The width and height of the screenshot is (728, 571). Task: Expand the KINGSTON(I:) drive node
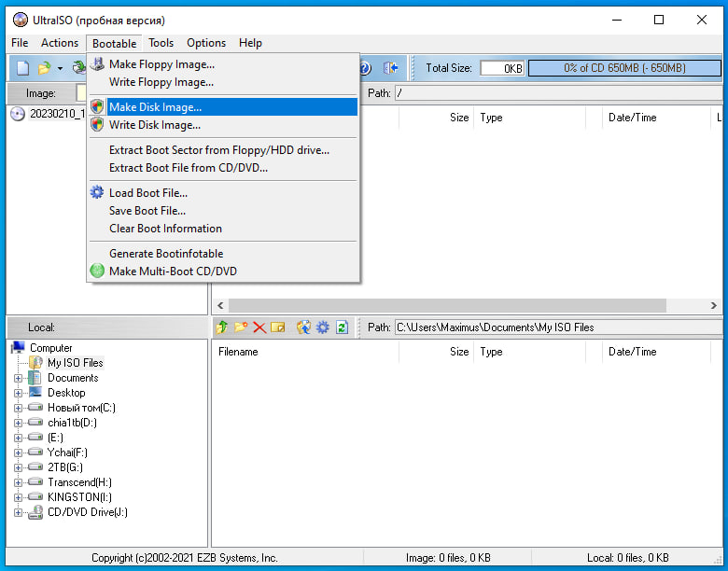click(x=18, y=497)
